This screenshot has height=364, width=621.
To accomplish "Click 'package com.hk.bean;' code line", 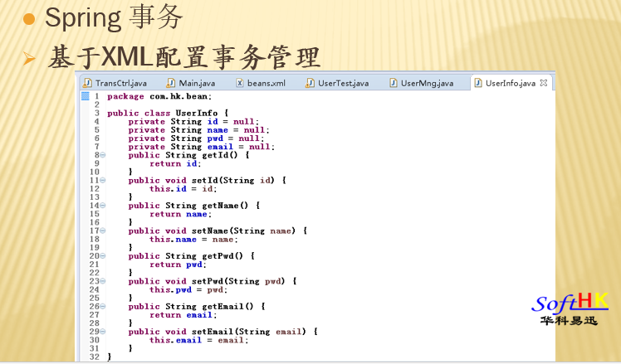I will tap(159, 96).
